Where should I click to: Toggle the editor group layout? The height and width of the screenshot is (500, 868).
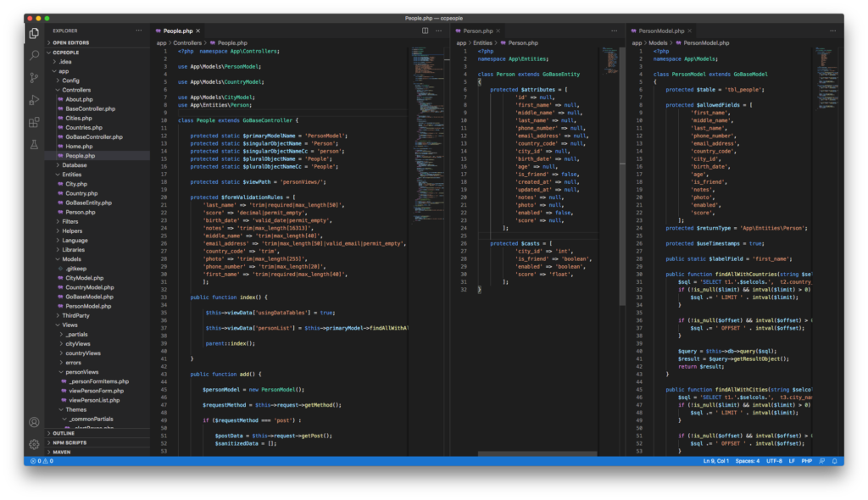coord(425,31)
